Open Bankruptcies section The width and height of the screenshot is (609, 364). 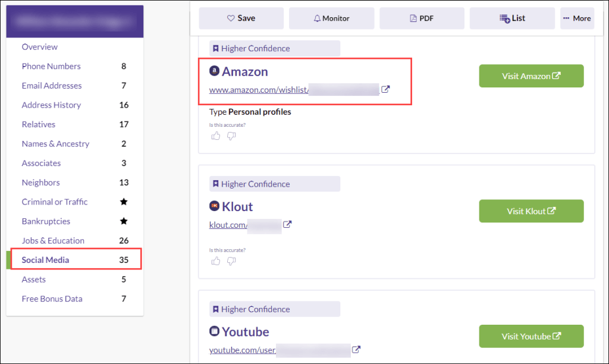[x=46, y=221]
